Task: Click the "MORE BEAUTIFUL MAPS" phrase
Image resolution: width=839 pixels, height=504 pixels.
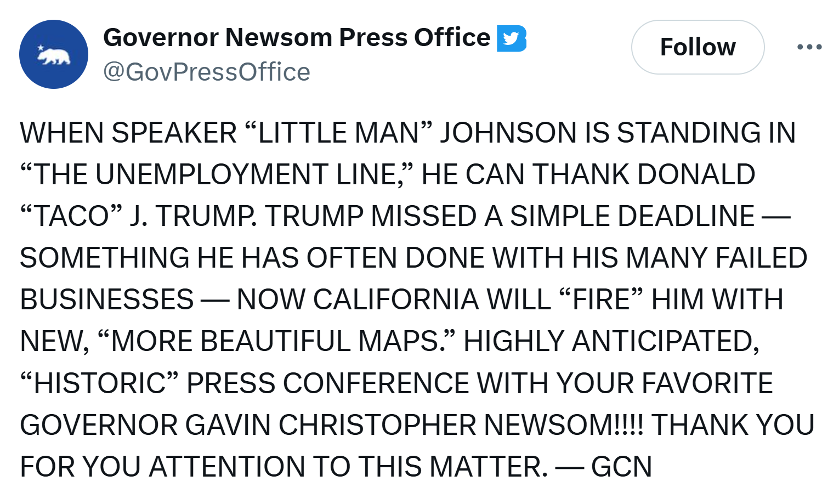Action: 275,342
